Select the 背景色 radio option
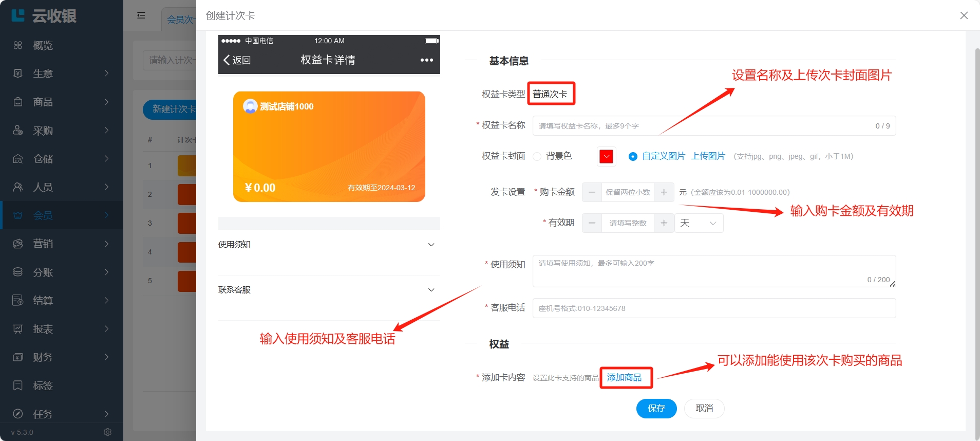This screenshot has height=441, width=980. point(537,156)
